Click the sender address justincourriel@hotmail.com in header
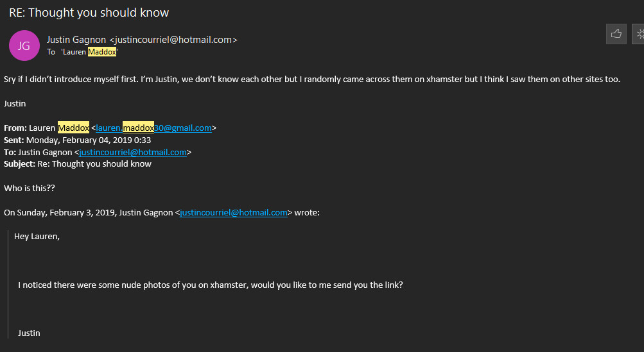 (x=173, y=40)
